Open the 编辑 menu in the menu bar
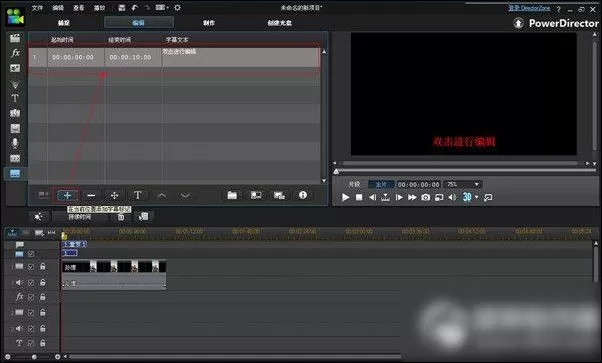Viewport: 602px width, 363px height. pos(58,8)
